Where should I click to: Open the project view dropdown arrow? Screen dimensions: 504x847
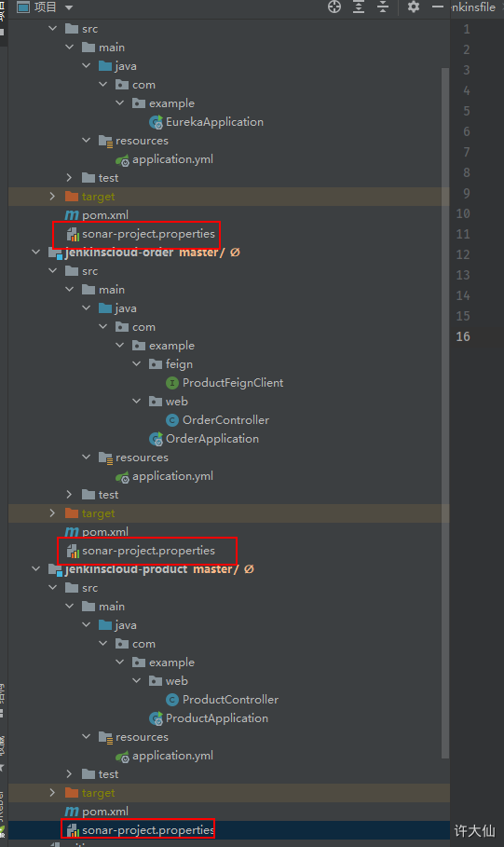tap(69, 7)
